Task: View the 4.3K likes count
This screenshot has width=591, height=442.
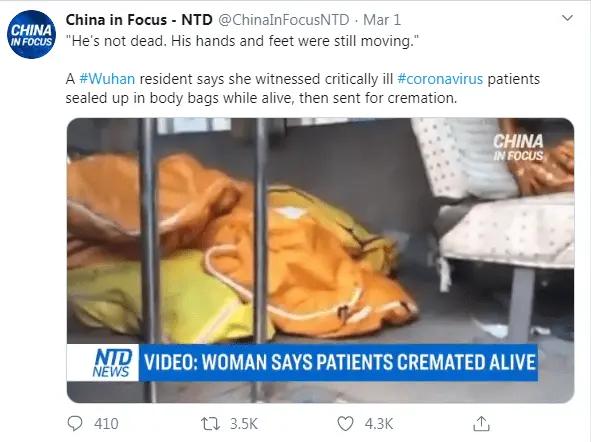Action: tap(379, 424)
